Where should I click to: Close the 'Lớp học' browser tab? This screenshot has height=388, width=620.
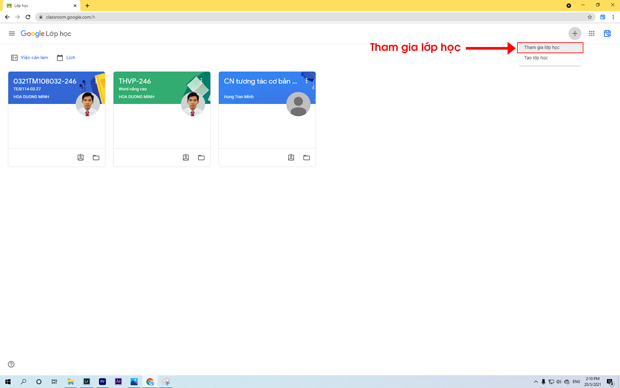pyautogui.click(x=75, y=6)
